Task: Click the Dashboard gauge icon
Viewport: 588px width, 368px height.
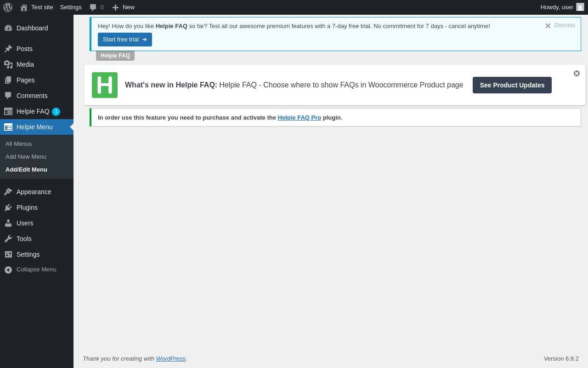Action: pos(8,28)
